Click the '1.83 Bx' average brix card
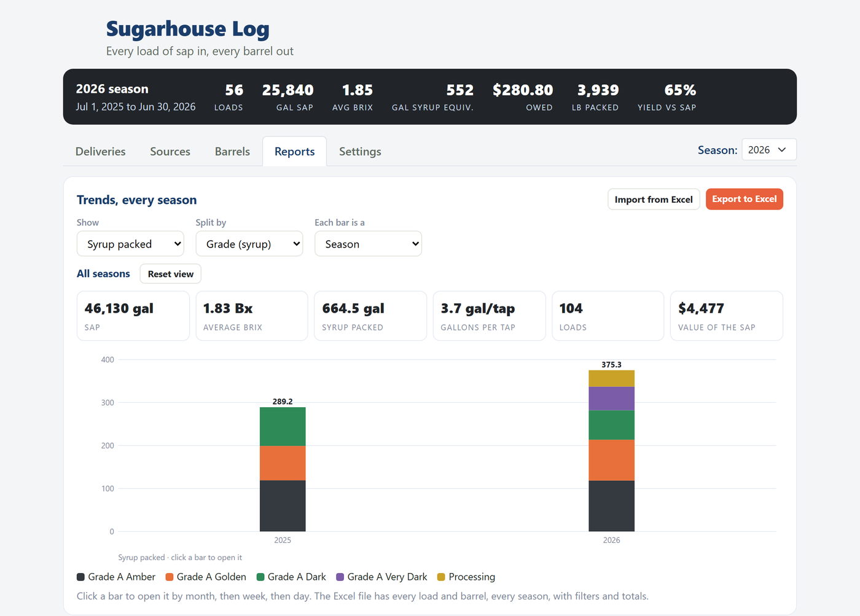Viewport: 860px width, 616px height. tap(252, 316)
